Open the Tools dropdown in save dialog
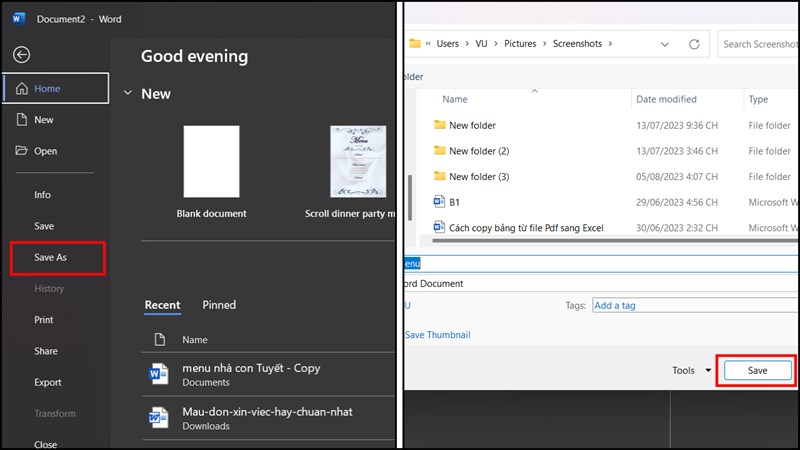The image size is (800, 450). [691, 370]
